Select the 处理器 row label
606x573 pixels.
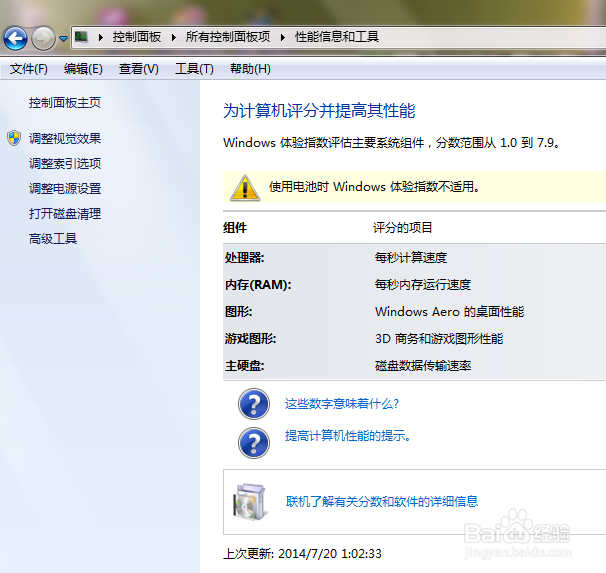(x=245, y=257)
